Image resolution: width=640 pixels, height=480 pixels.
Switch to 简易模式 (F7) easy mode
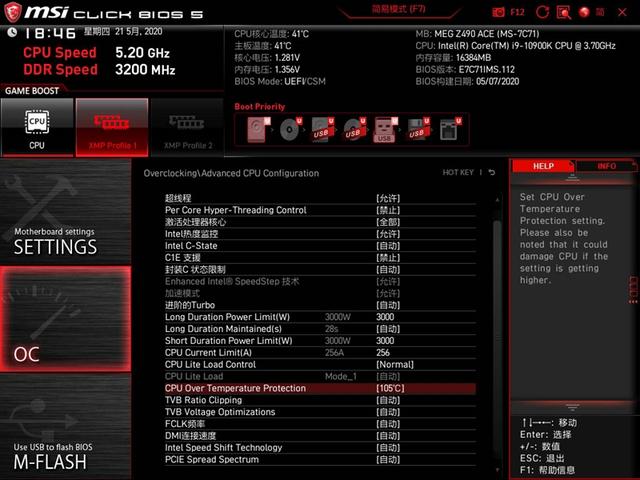398,9
